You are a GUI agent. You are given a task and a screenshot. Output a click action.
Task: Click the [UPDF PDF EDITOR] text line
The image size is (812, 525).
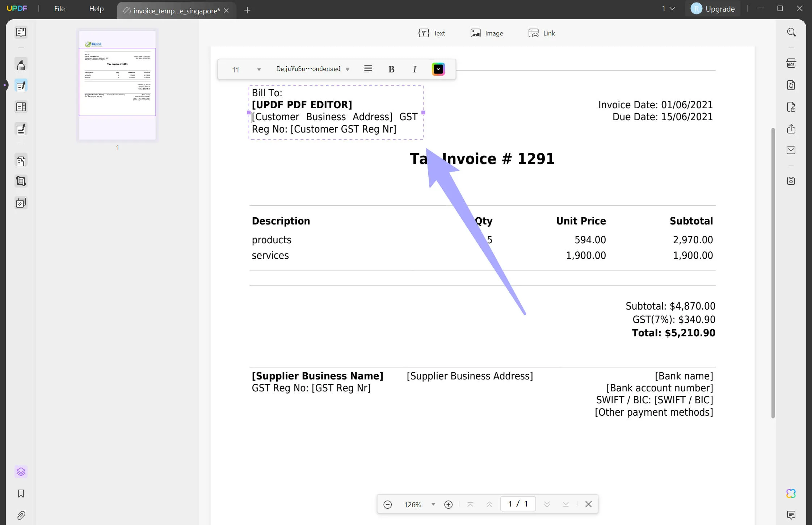pyautogui.click(x=302, y=105)
